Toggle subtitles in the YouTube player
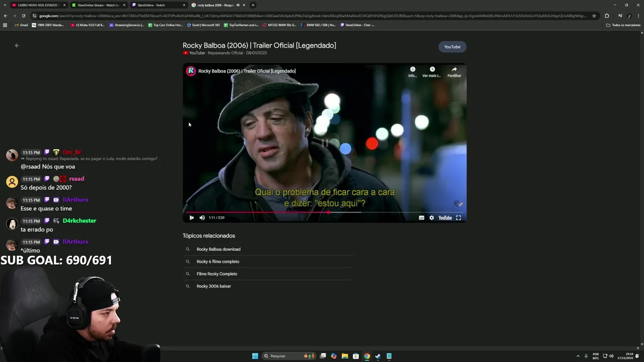This screenshot has width=644, height=362. coord(422,218)
